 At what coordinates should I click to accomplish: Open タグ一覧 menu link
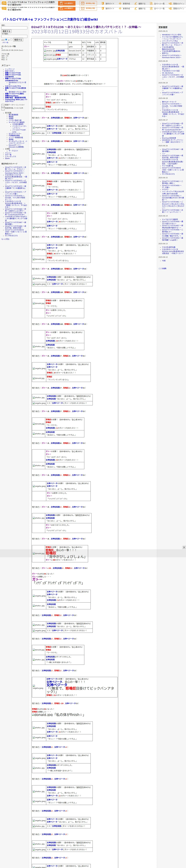8,155
